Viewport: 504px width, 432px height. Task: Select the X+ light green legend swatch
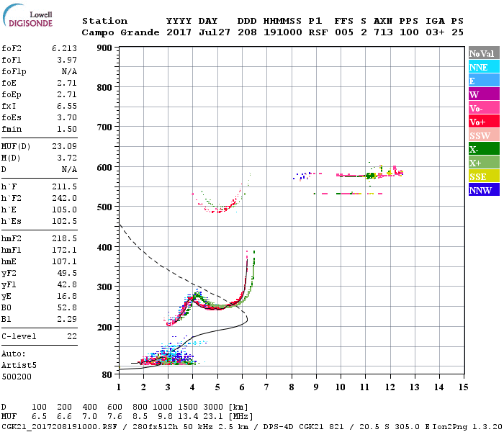(x=484, y=162)
